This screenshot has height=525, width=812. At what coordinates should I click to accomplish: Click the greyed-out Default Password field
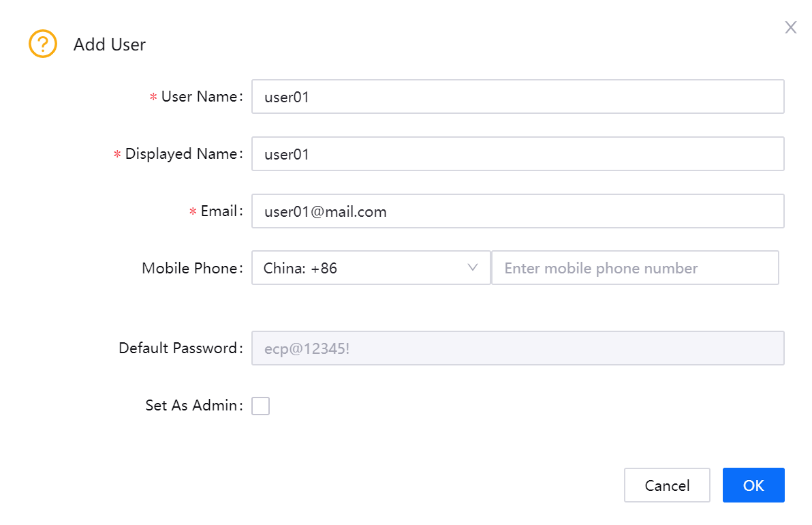coord(517,348)
